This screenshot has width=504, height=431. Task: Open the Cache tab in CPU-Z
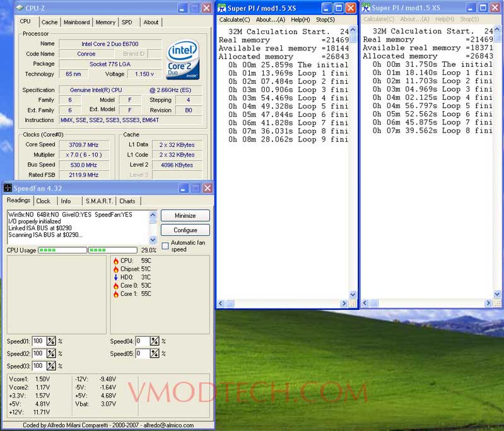click(49, 22)
